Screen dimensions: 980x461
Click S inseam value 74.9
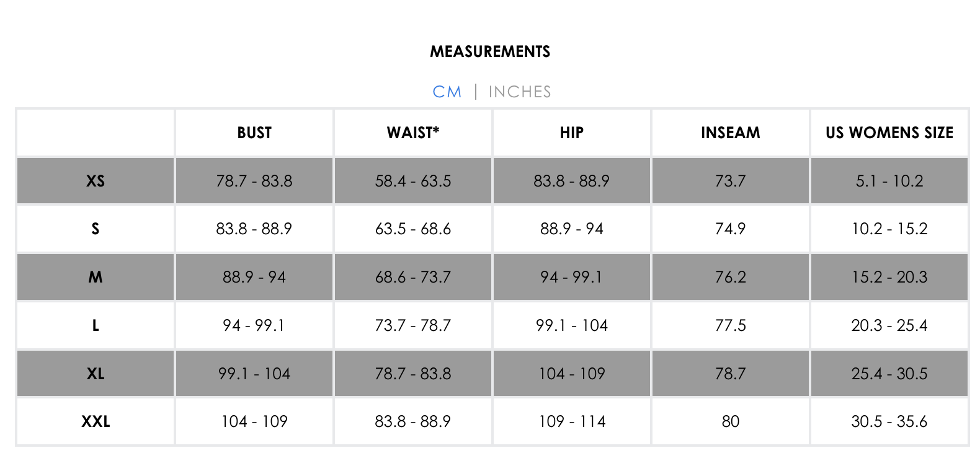click(x=731, y=229)
